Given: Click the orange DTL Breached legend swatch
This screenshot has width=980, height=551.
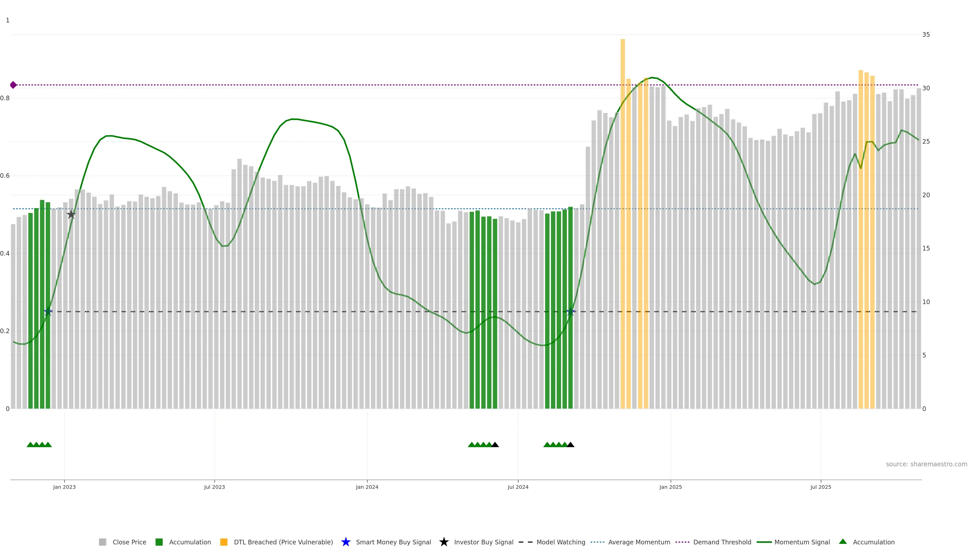Looking at the screenshot, I should pos(224,542).
